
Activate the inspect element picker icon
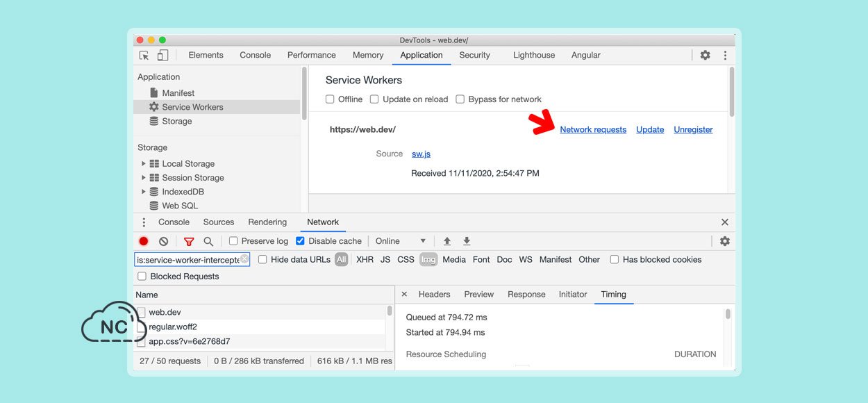tap(144, 56)
